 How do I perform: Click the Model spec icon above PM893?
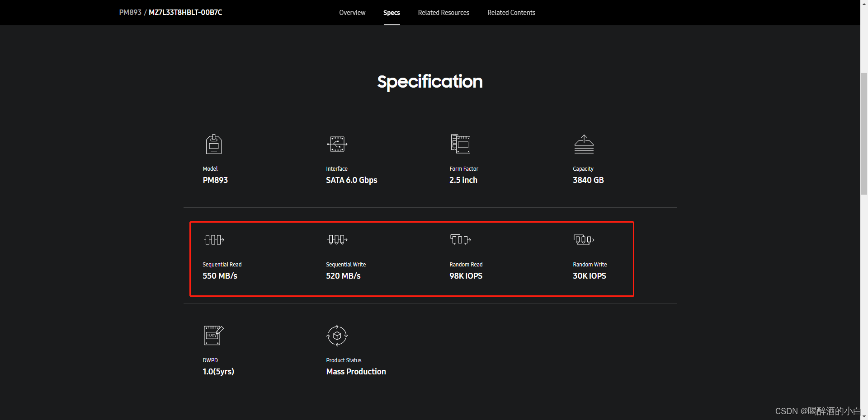point(214,144)
